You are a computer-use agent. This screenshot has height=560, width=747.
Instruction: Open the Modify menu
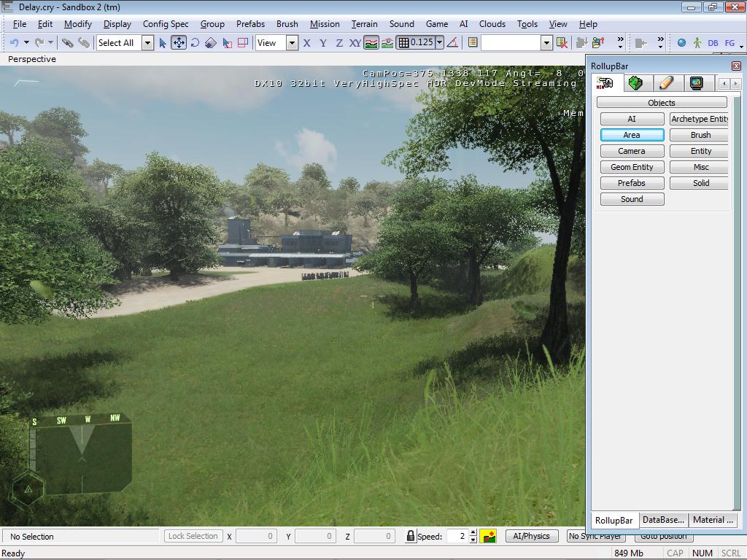click(77, 24)
